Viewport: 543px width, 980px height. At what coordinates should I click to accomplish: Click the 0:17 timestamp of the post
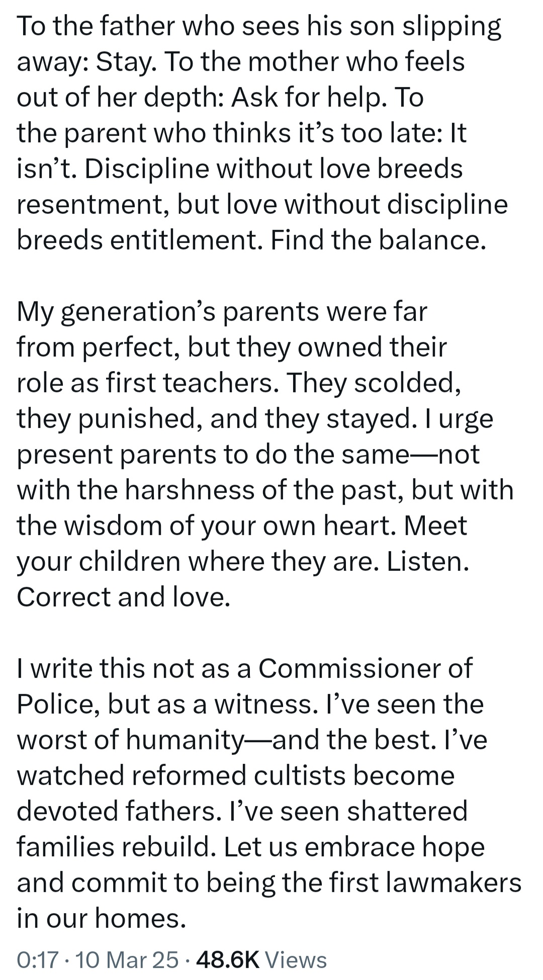pos(38,959)
